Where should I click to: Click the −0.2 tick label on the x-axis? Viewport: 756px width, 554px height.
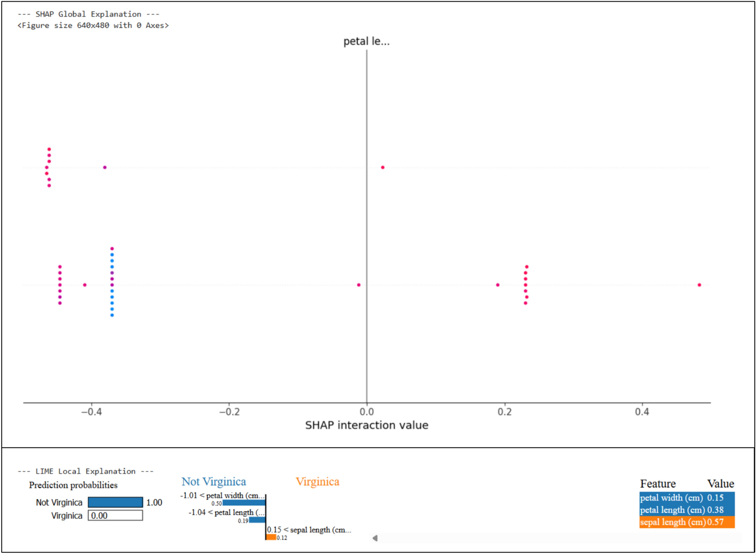click(x=229, y=412)
